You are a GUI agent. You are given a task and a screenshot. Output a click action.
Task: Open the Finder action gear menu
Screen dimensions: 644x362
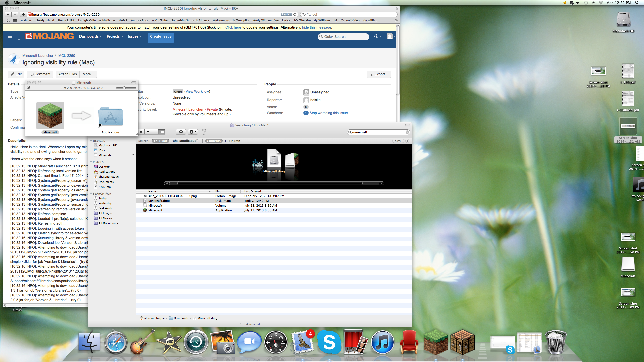(x=193, y=132)
